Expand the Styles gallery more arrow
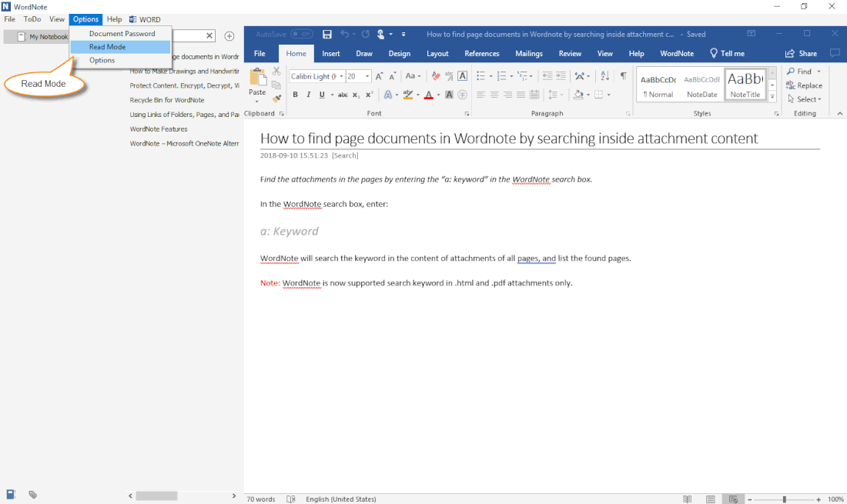Viewport: 847px width, 504px height. pyautogui.click(x=772, y=97)
